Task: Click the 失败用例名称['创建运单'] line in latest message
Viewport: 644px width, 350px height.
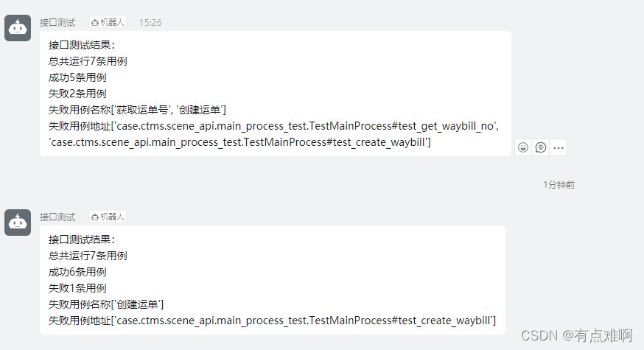Action: (x=106, y=304)
